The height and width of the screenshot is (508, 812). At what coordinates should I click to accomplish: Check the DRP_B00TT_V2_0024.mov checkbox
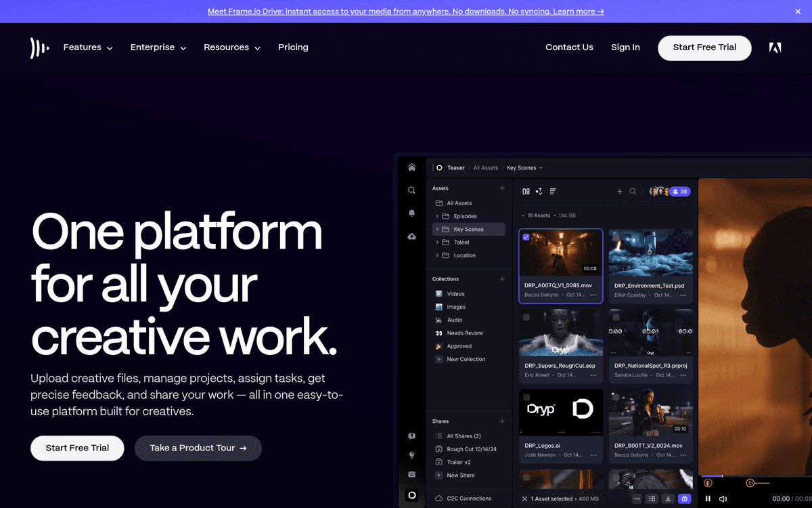[x=616, y=397]
